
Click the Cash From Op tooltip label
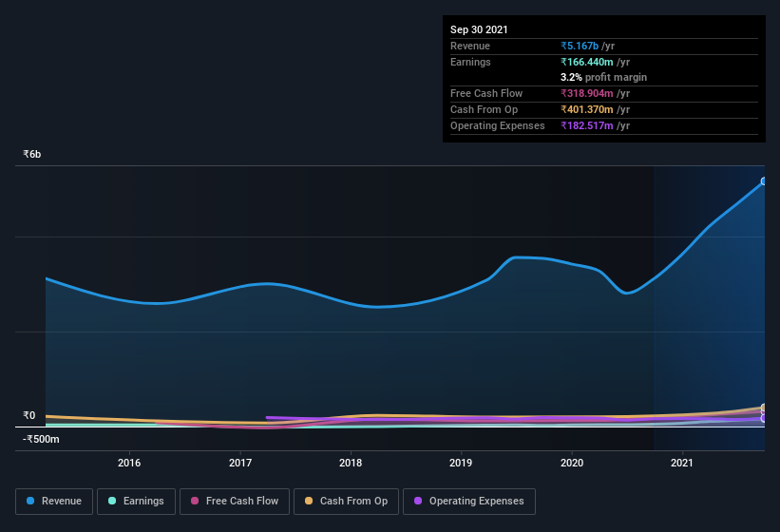(484, 109)
